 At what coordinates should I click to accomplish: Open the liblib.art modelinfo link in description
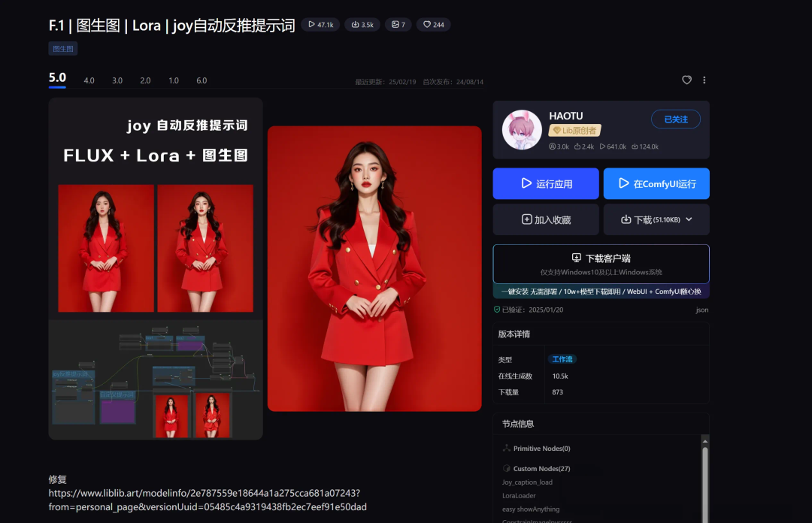tap(208, 500)
